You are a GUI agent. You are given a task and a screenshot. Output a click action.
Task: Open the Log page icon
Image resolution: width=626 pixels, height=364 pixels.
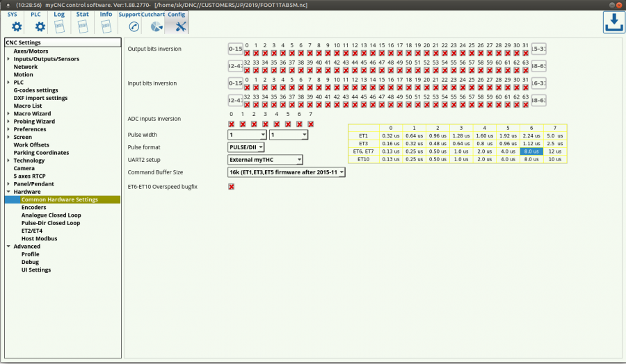[59, 26]
